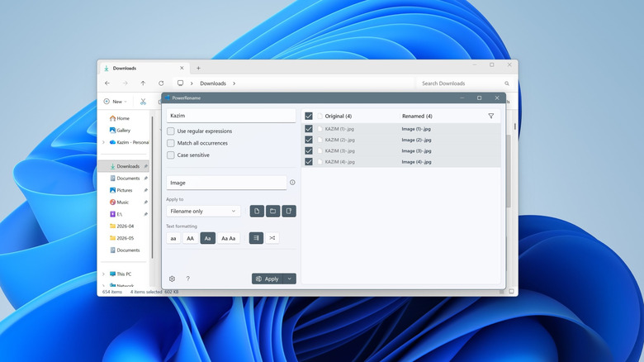Click the Include folders icon button
Image resolution: width=644 pixels, height=362 pixels.
point(272,211)
